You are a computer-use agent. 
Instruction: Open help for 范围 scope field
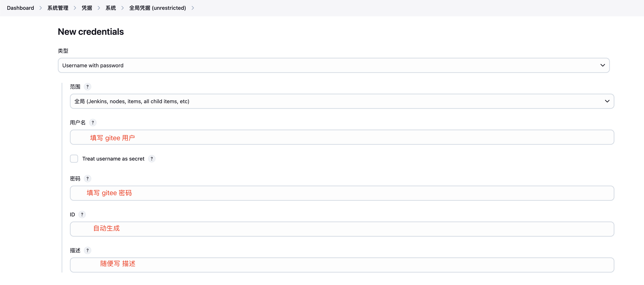[x=87, y=87]
